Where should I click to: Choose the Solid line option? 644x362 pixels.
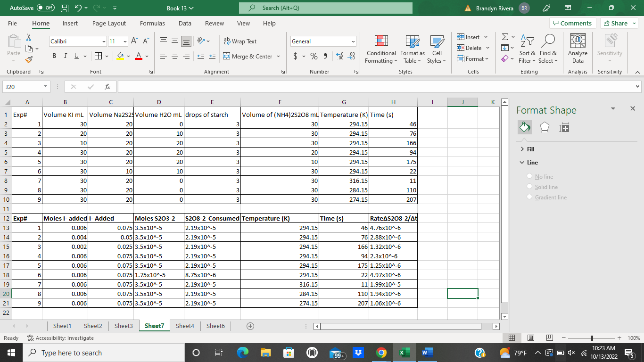click(x=529, y=186)
